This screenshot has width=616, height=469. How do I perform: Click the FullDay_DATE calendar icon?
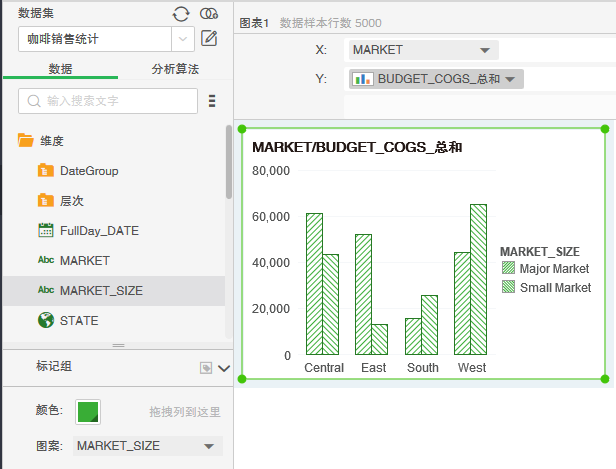45,230
